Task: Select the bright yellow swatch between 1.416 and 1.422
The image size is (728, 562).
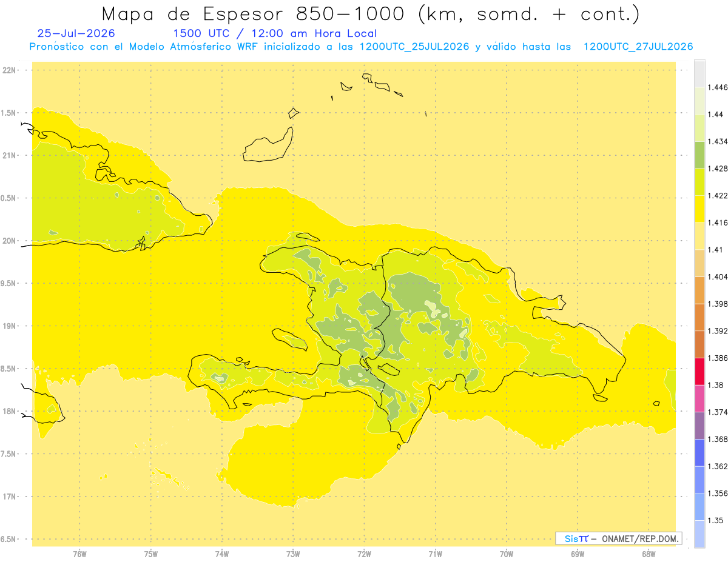Action: pyautogui.click(x=699, y=209)
